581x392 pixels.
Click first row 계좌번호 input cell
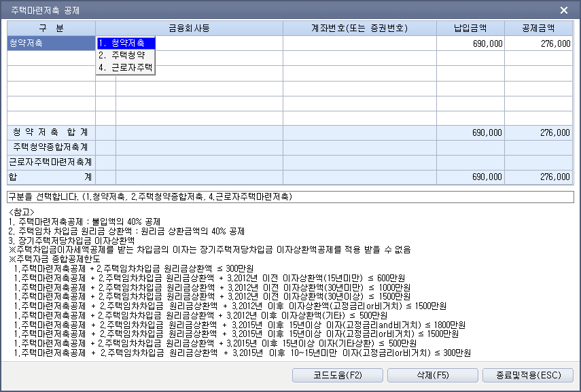pyautogui.click(x=359, y=43)
